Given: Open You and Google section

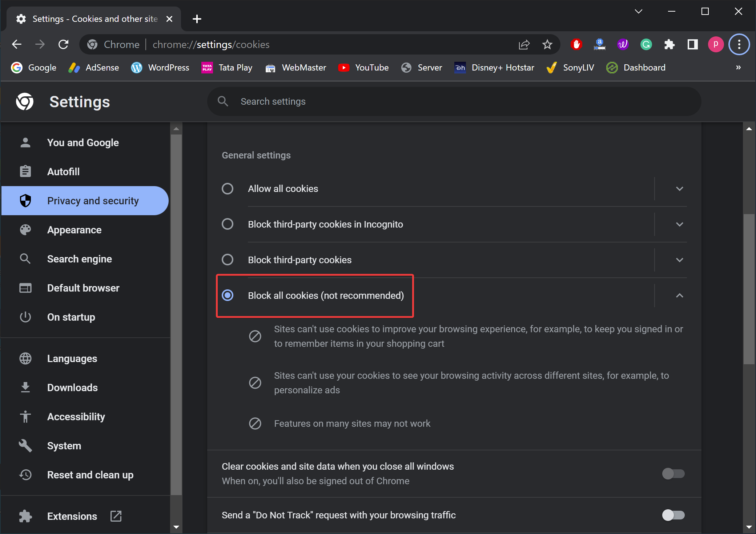Looking at the screenshot, I should 85,142.
